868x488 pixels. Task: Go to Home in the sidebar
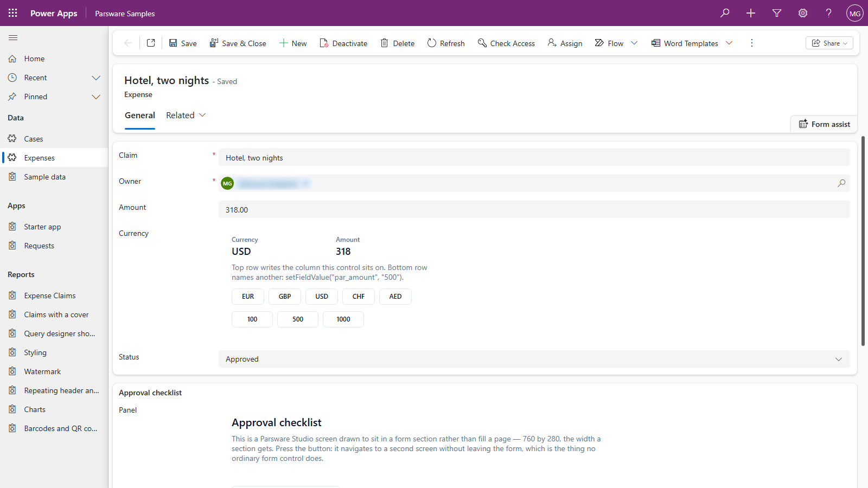pos(54,59)
